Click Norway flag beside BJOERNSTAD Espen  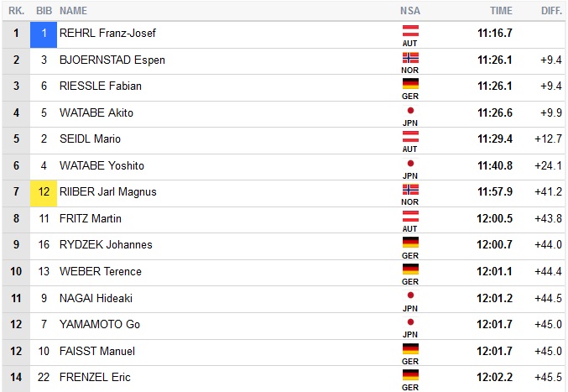(410, 56)
